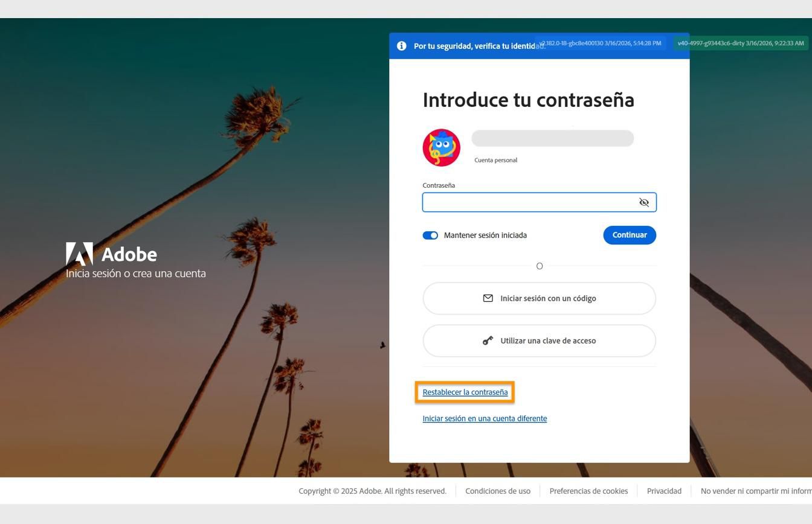The width and height of the screenshot is (812, 524).
Task: Click "Iniciar sesión en una cuenta diferente"
Action: (484, 418)
